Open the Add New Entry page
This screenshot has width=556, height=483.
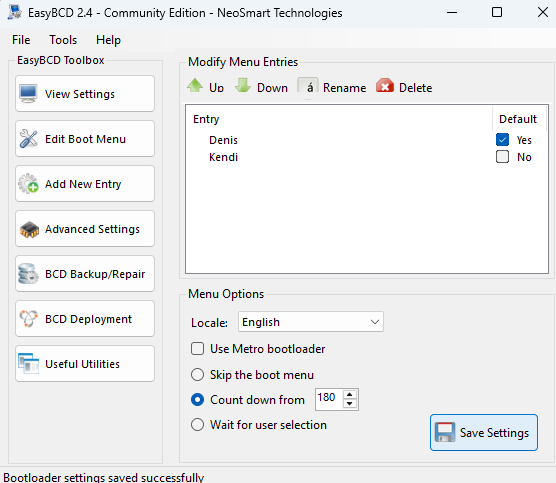[85, 184]
